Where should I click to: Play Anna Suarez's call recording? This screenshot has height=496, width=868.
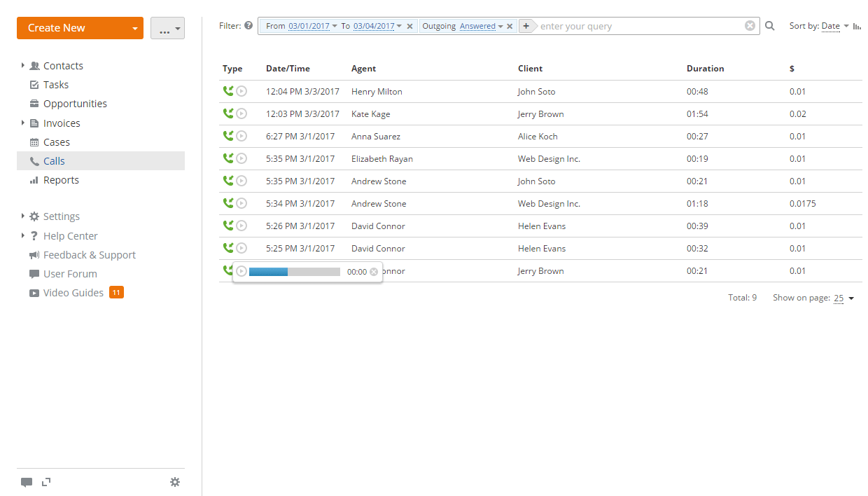242,135
